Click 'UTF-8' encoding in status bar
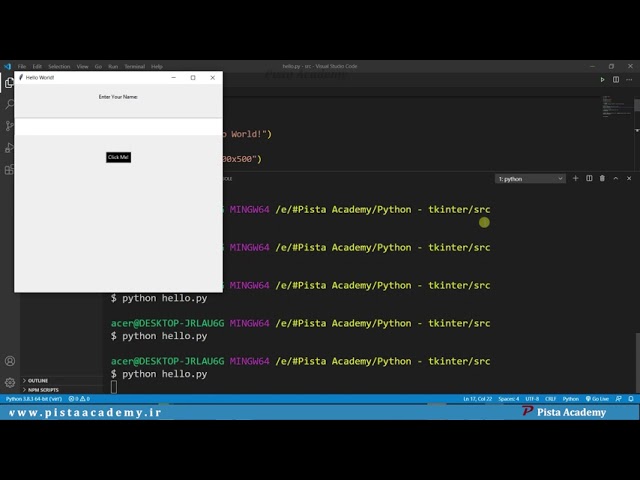Screen dimensions: 640x480 (x=532, y=399)
